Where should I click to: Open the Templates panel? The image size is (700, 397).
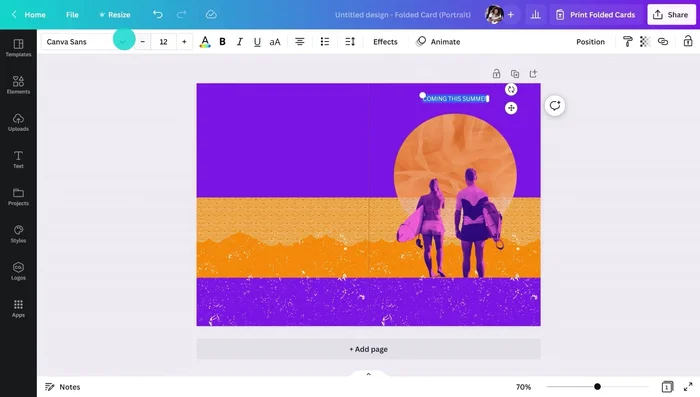pos(18,47)
